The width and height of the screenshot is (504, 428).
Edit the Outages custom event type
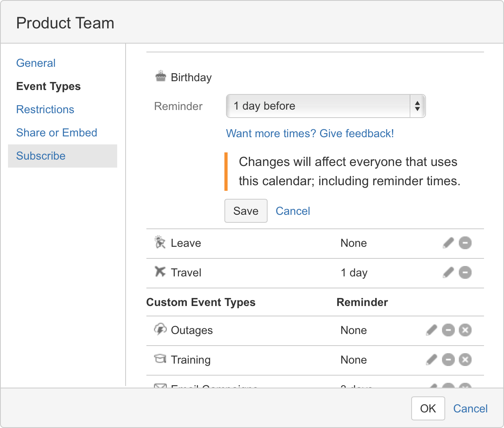coord(432,330)
